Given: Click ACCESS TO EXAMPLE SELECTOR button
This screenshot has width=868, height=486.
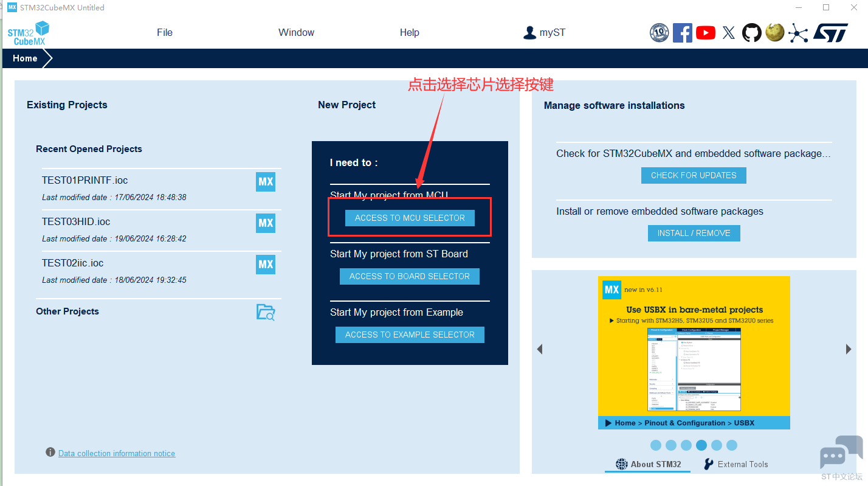Looking at the screenshot, I should pyautogui.click(x=410, y=335).
